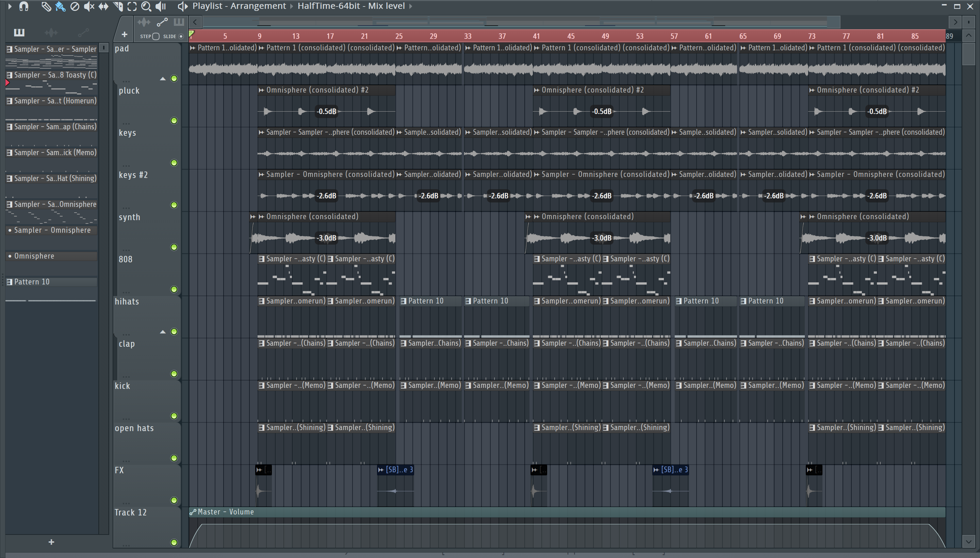Open first synth Omnisphere (consolidated) clip menu
The image size is (980, 558).
point(261,216)
